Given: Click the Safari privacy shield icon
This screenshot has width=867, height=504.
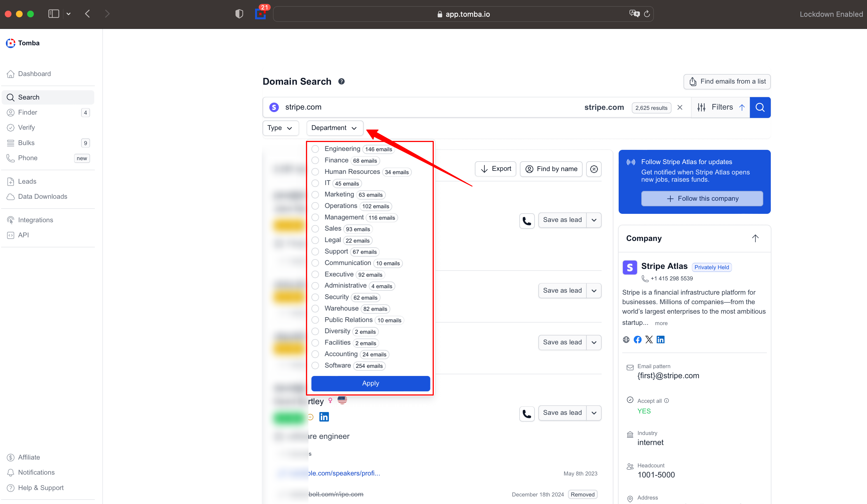Looking at the screenshot, I should click(x=239, y=14).
